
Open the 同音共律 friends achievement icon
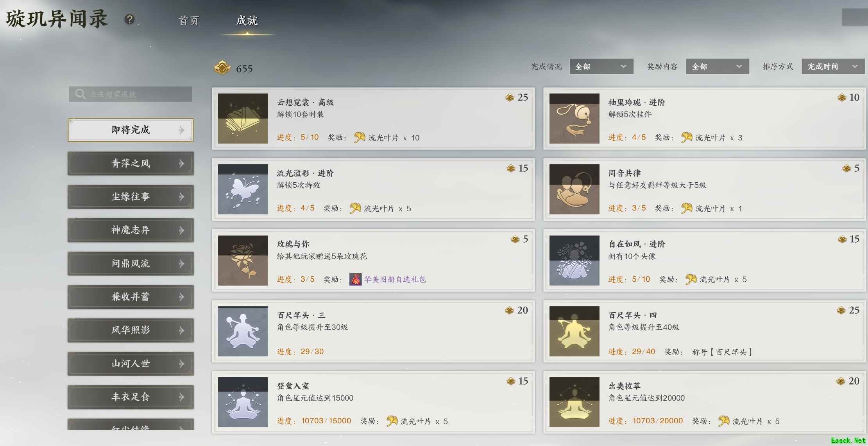click(574, 189)
